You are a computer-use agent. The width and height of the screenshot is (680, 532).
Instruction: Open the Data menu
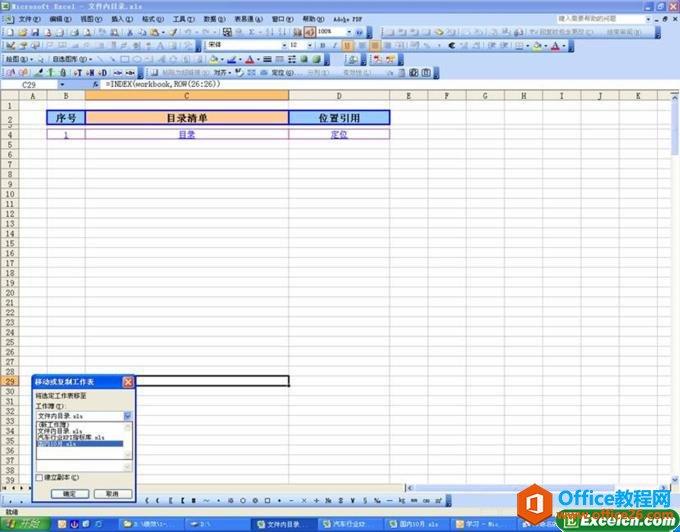click(x=214, y=19)
